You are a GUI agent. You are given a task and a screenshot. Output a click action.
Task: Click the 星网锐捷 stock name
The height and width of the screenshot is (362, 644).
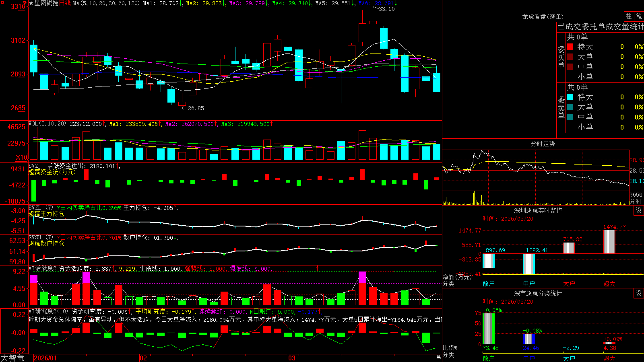(46, 3)
